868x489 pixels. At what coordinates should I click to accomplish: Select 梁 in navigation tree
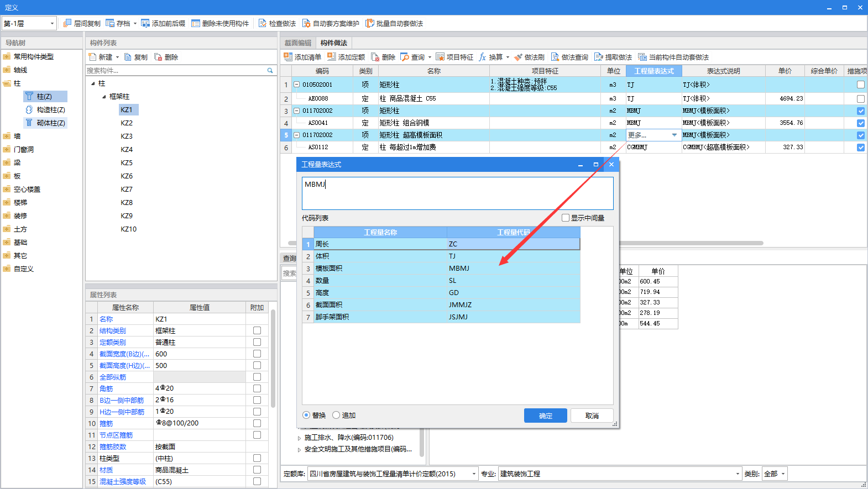click(17, 162)
